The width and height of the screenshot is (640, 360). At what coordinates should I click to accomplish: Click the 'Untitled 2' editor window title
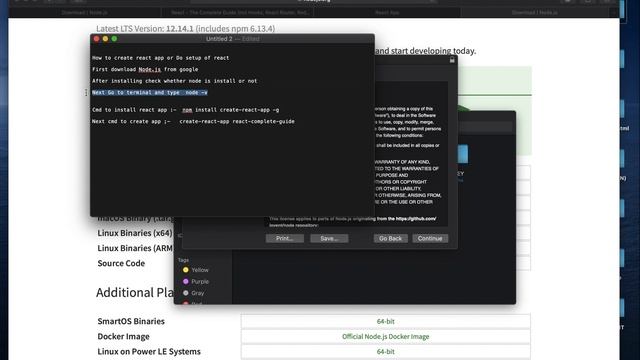[x=219, y=39]
